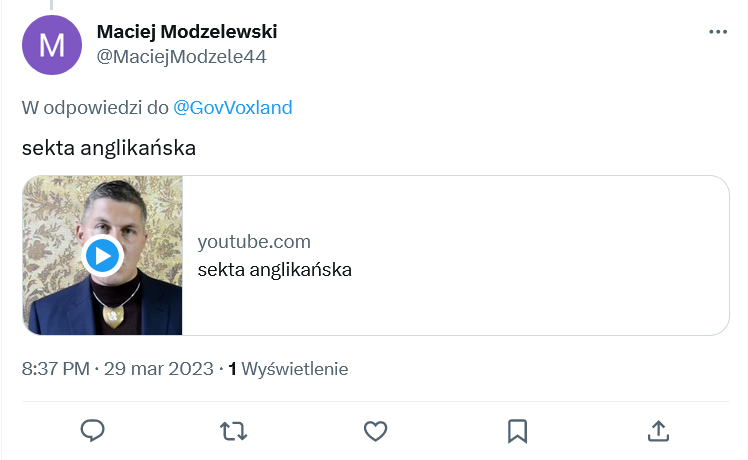Open the 8:37 PM timestamp link
Image resolution: width=748 pixels, height=460 pixels.
click(55, 369)
